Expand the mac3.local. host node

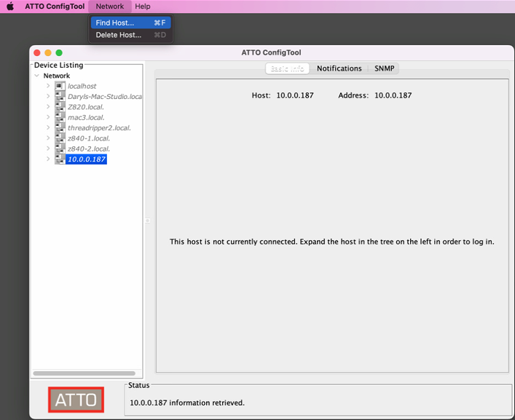[x=48, y=117]
